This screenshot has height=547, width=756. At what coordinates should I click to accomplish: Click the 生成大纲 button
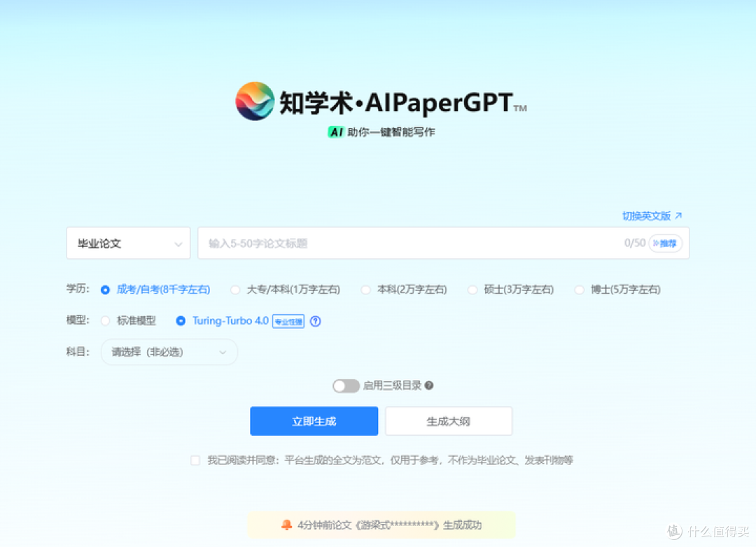coord(449,421)
